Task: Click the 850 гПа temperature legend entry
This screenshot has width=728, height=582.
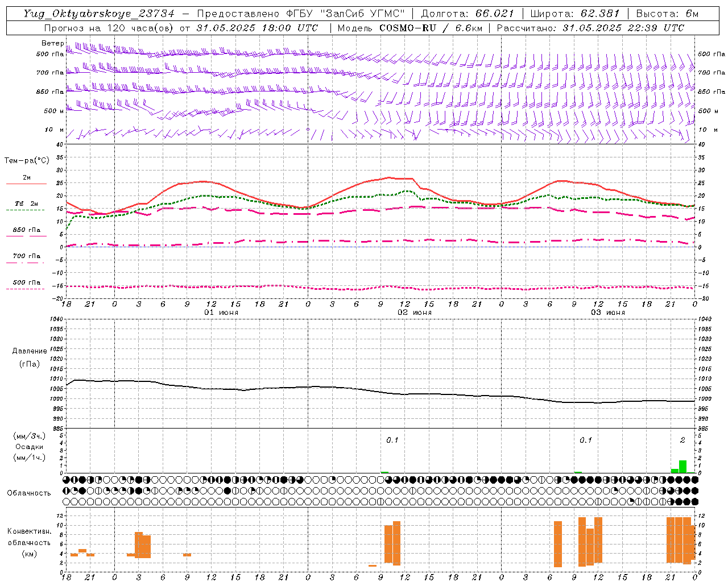Action: 27,230
